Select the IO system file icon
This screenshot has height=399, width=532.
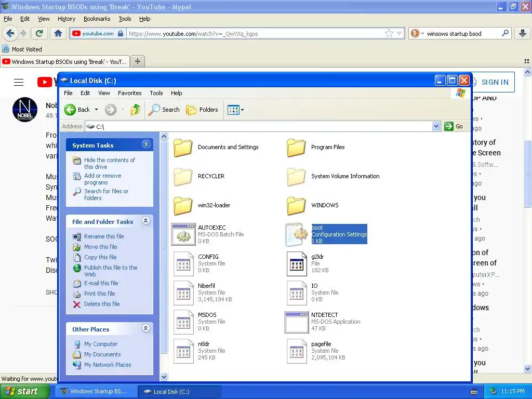(x=296, y=293)
